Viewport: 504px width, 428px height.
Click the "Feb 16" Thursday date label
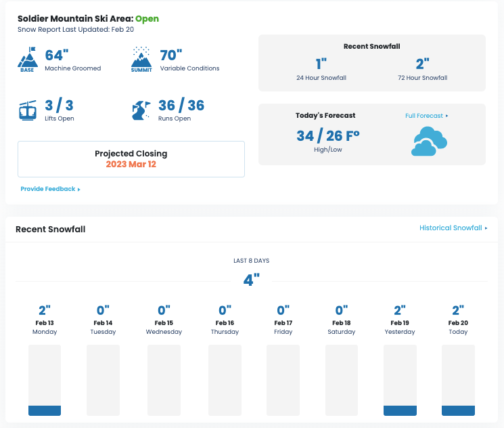coord(225,323)
